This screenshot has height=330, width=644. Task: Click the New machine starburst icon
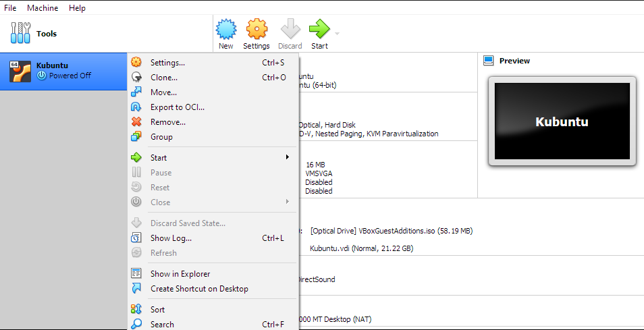point(226,29)
